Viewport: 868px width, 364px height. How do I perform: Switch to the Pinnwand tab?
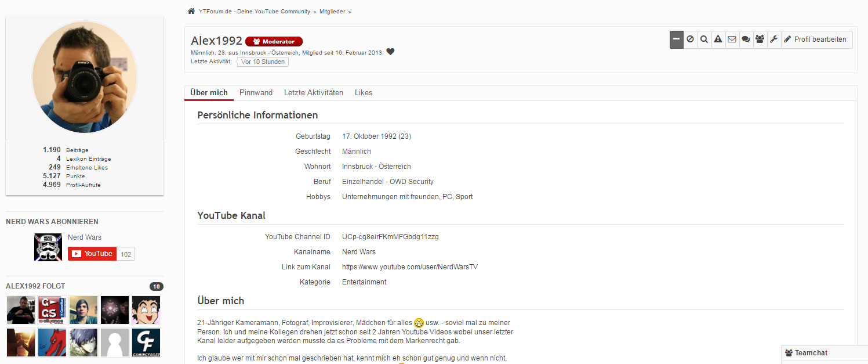coord(256,93)
